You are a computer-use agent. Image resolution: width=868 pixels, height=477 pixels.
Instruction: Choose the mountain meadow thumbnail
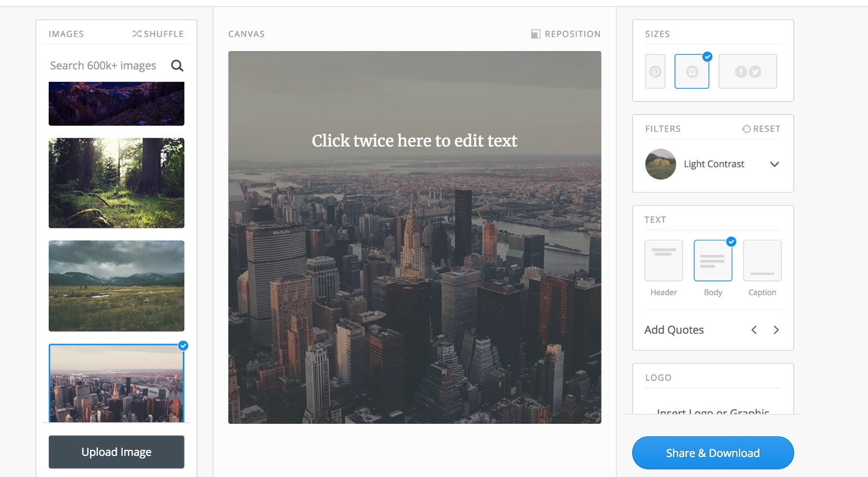(117, 286)
